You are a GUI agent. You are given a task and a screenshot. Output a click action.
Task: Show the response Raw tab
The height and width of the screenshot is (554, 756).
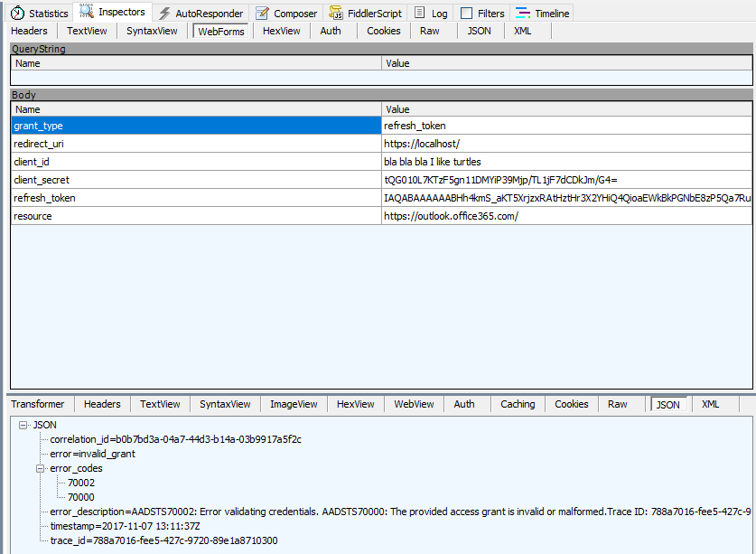pyautogui.click(x=617, y=404)
